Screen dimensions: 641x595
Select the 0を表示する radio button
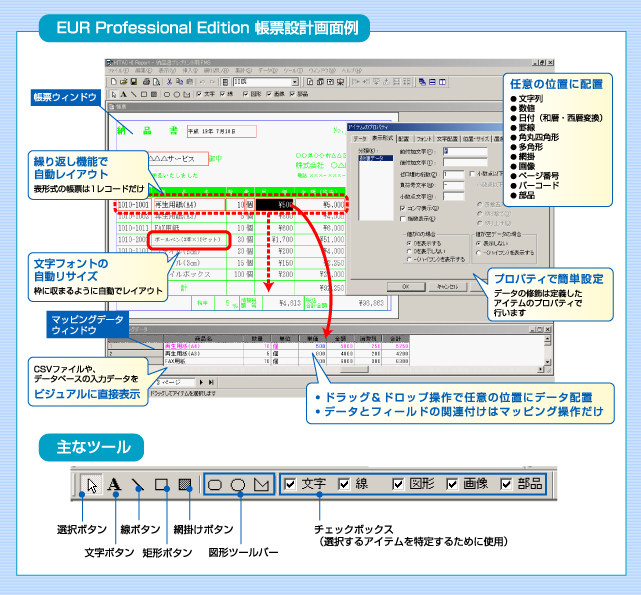pos(409,243)
